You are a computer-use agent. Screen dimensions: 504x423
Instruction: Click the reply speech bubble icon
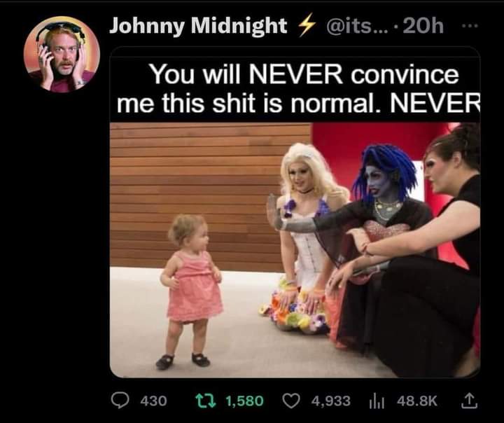click(120, 401)
